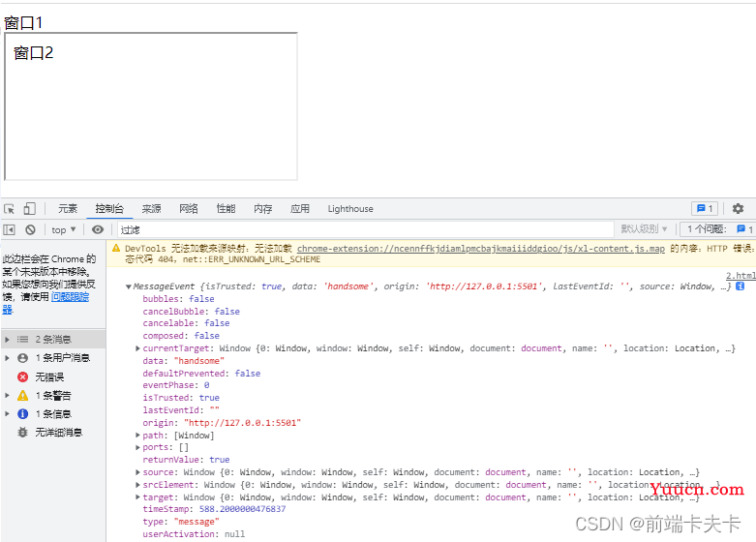
Task: Expand the 1 条用户消息 group
Action: tap(7, 358)
